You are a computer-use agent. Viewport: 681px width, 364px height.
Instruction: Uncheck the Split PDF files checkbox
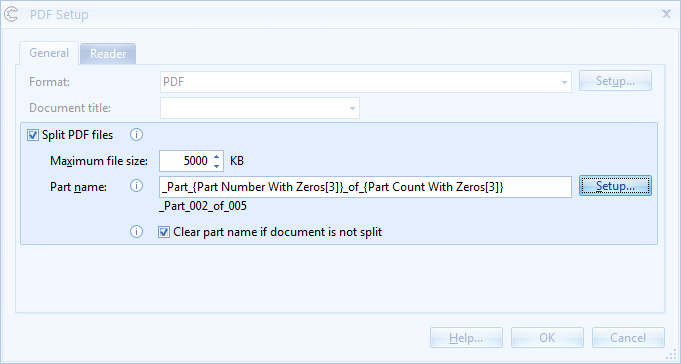[33, 135]
